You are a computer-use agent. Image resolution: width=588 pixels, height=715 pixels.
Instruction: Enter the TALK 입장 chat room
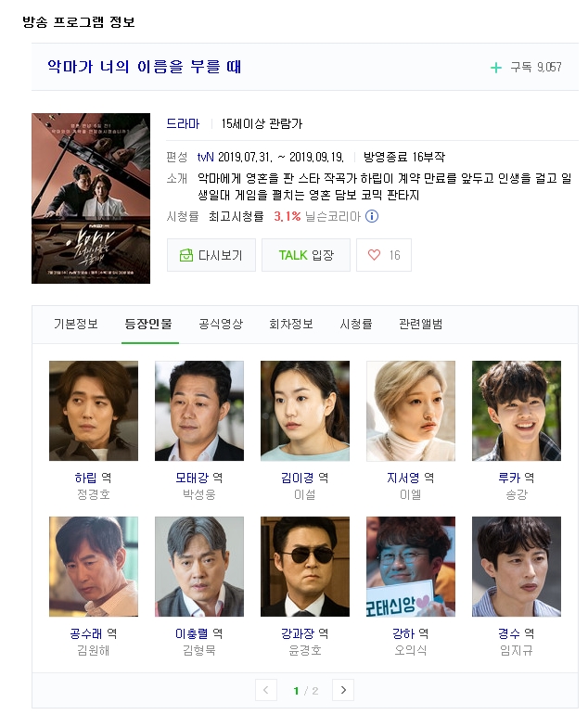click(306, 255)
